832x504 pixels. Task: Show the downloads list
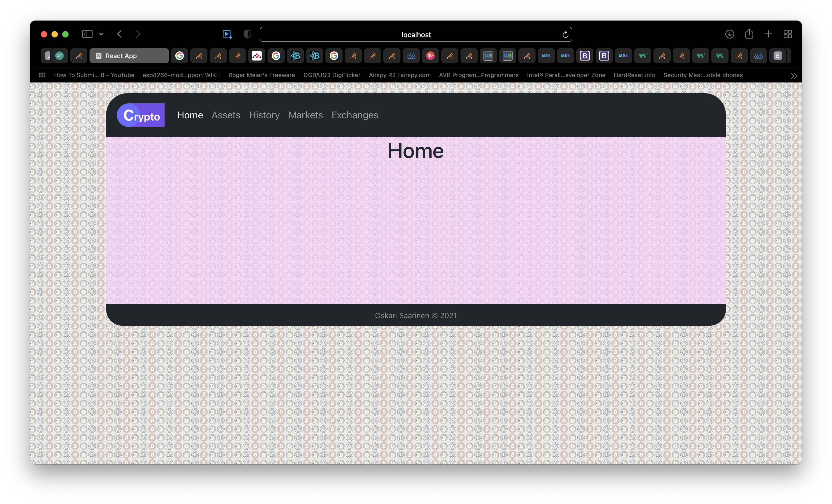[729, 34]
